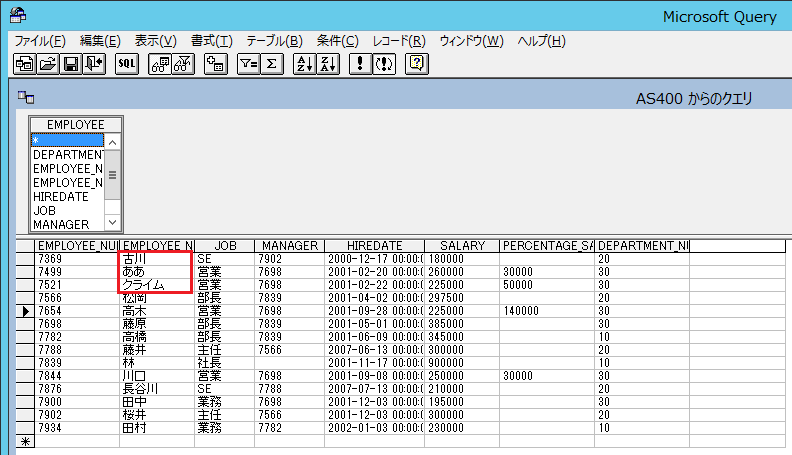Save the query with the floppy disk icon
This screenshot has height=455, width=792.
click(71, 64)
